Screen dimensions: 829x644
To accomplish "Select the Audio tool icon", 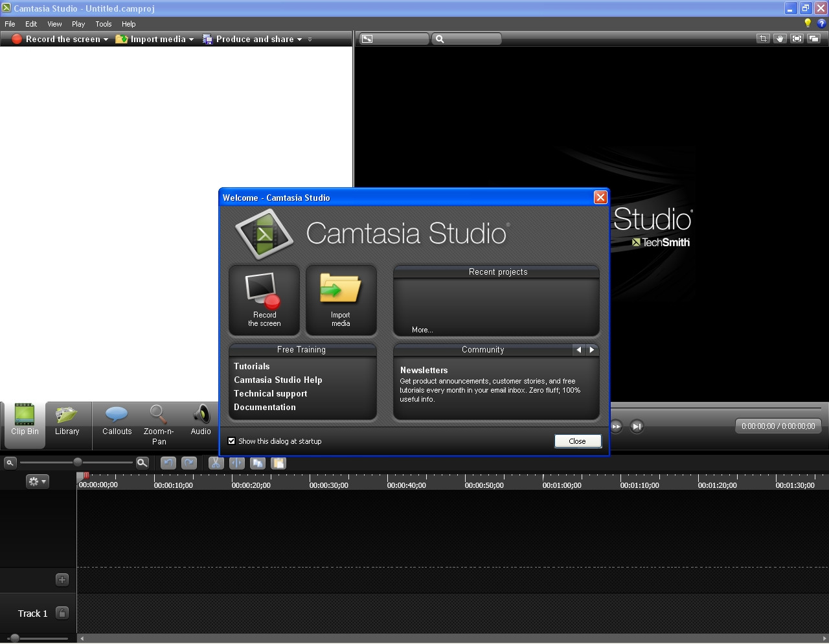I will (x=201, y=421).
